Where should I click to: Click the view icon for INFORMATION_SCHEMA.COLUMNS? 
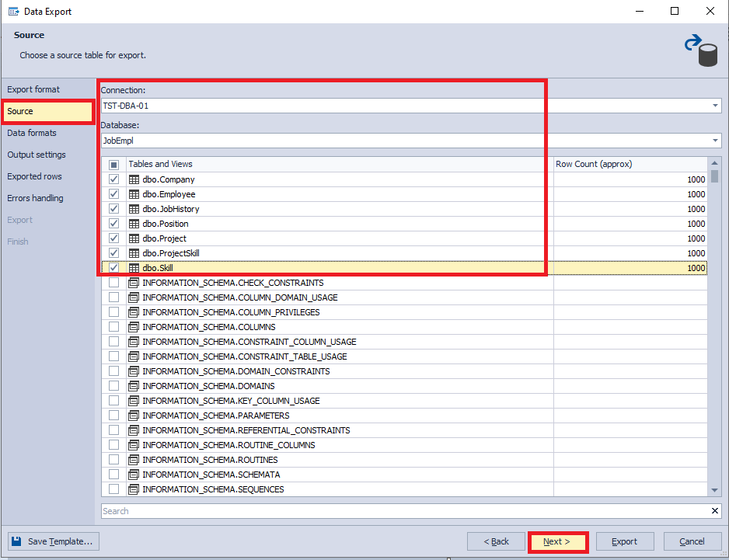click(x=134, y=327)
